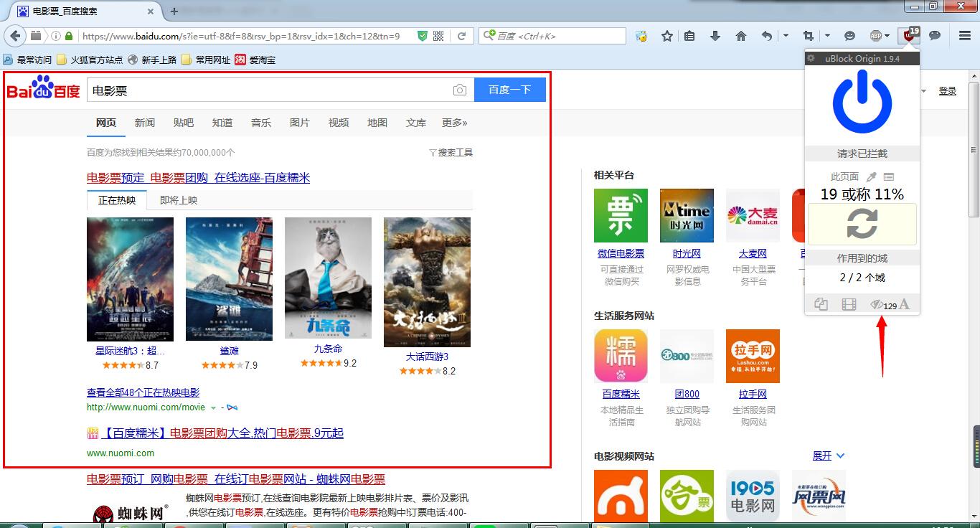The height and width of the screenshot is (528, 980).
Task: Expand 展开 in 电影视频网站 section
Action: point(829,456)
